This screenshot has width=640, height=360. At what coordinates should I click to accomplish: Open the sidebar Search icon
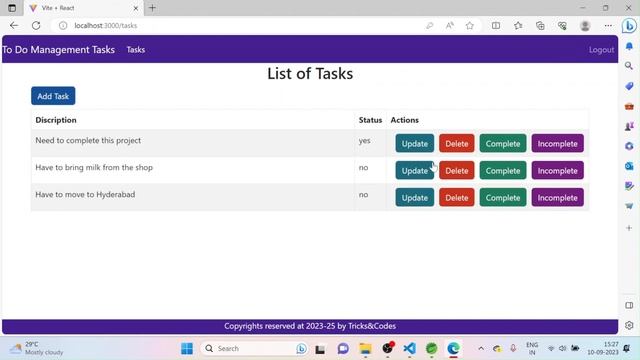tap(629, 66)
